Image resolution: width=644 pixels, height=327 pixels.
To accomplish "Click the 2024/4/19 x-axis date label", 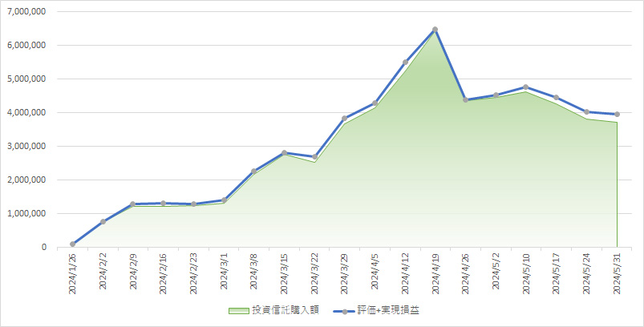I will point(435,273).
